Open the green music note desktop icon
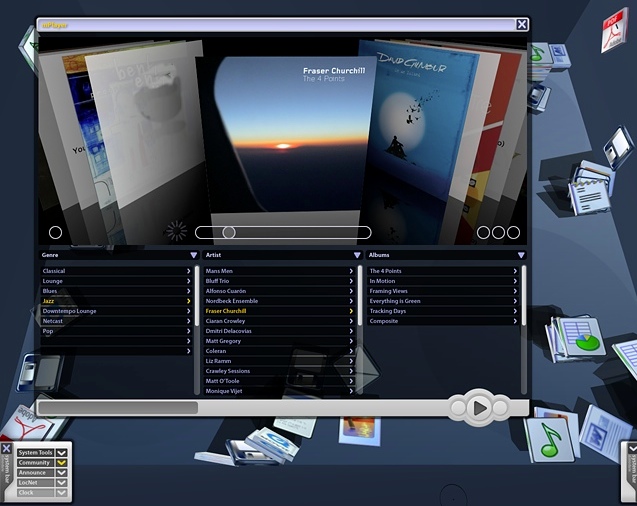Image resolution: width=637 pixels, height=506 pixels. tap(550, 440)
